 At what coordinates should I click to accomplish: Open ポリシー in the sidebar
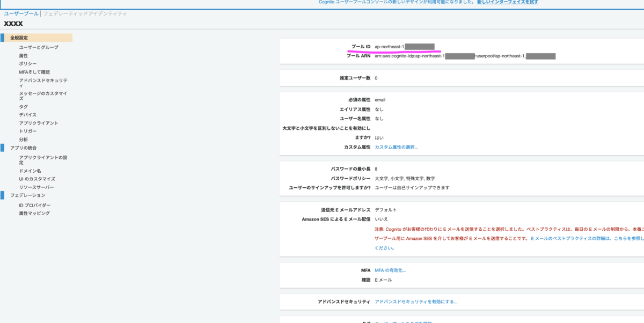click(28, 64)
